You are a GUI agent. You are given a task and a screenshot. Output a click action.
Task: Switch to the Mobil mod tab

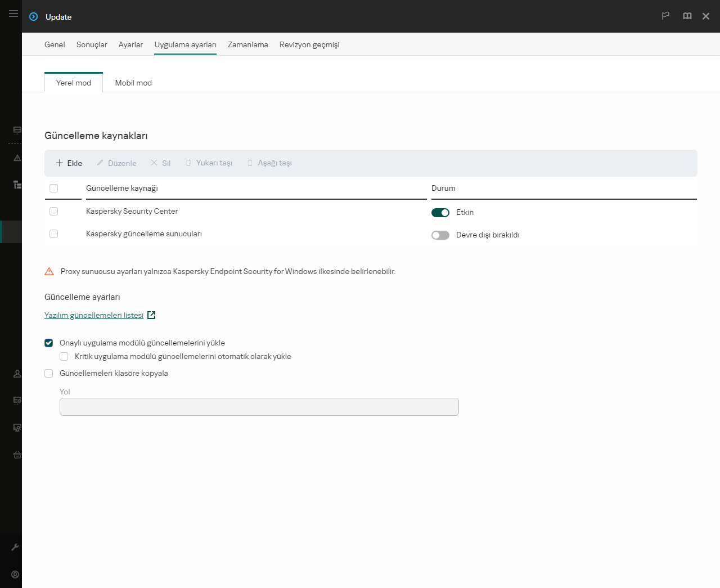(x=133, y=83)
